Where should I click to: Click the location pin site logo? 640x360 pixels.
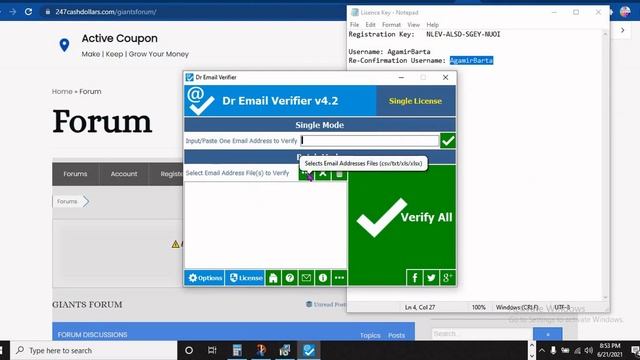(x=64, y=45)
